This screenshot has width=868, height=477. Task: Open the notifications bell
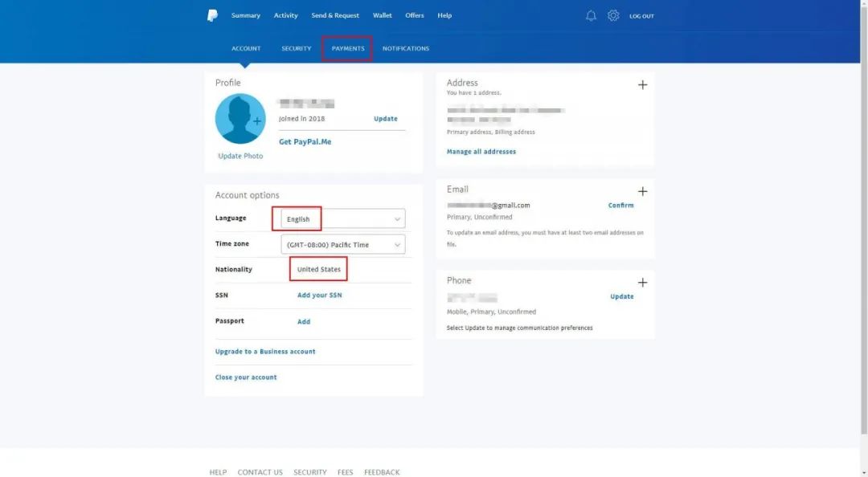[x=591, y=14]
